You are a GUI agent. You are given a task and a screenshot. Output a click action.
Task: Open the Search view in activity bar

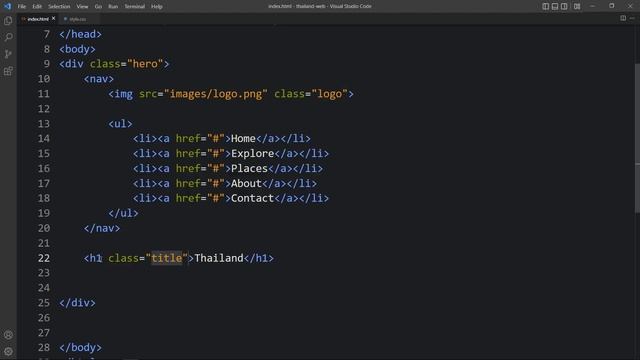tap(8, 38)
